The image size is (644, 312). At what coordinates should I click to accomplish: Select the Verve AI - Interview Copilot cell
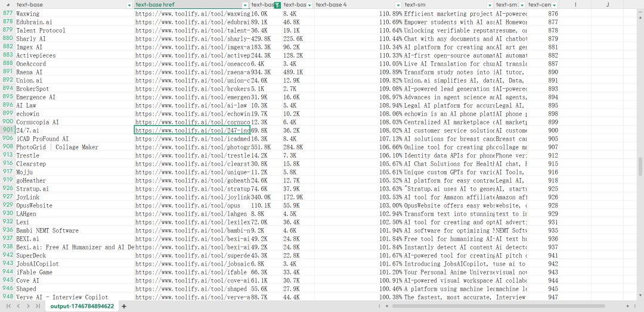click(75, 297)
